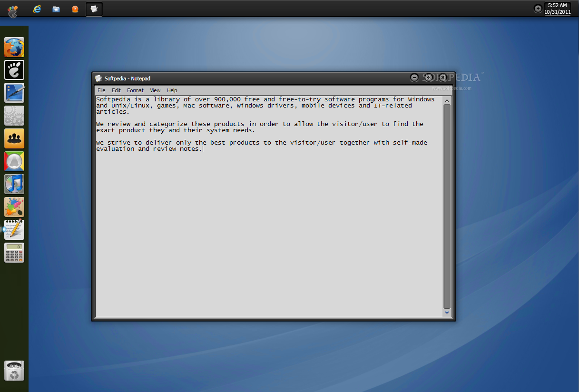Click the word 'Softpedia' in the first line
This screenshot has width=579, height=392.
pos(113,99)
